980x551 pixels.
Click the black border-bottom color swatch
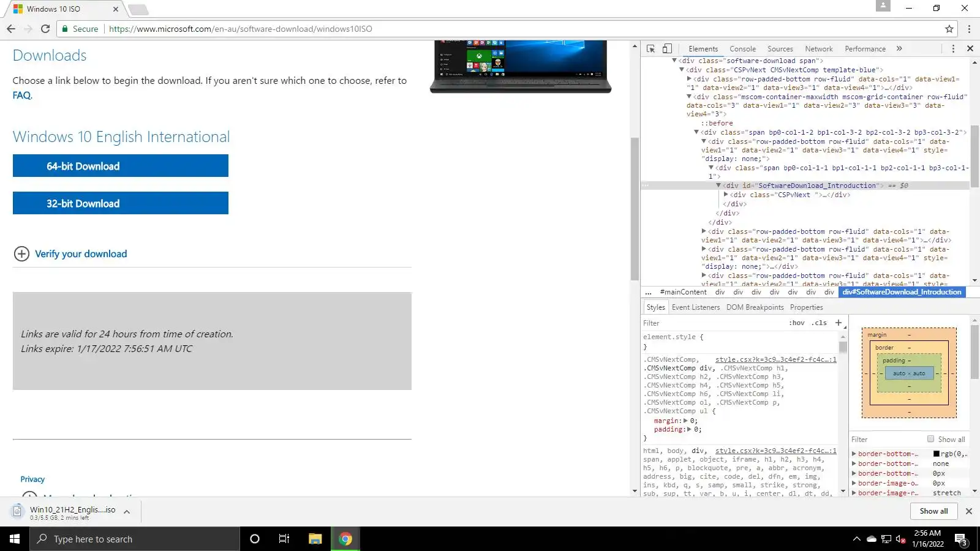pos(937,454)
